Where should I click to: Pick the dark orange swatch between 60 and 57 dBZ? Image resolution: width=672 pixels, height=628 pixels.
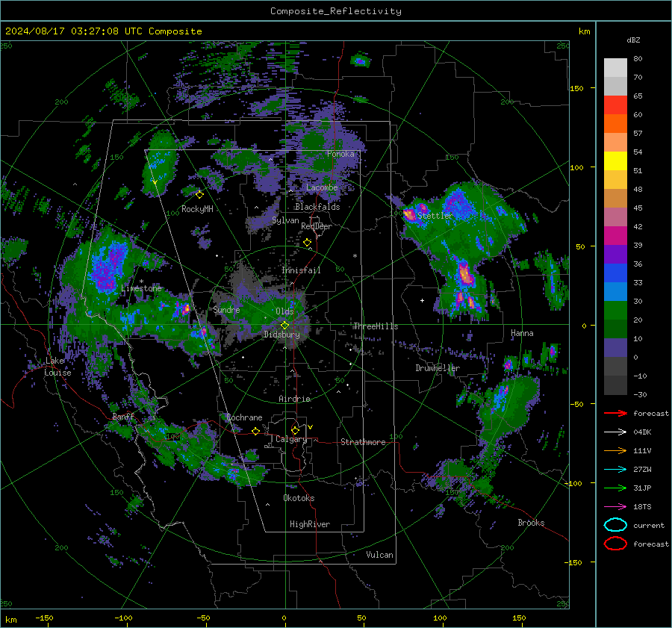pos(615,124)
